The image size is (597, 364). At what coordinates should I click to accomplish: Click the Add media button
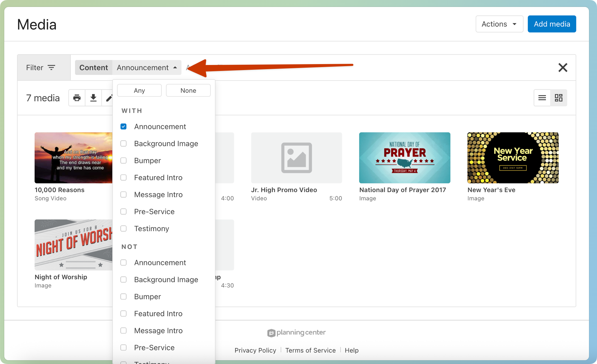(552, 24)
